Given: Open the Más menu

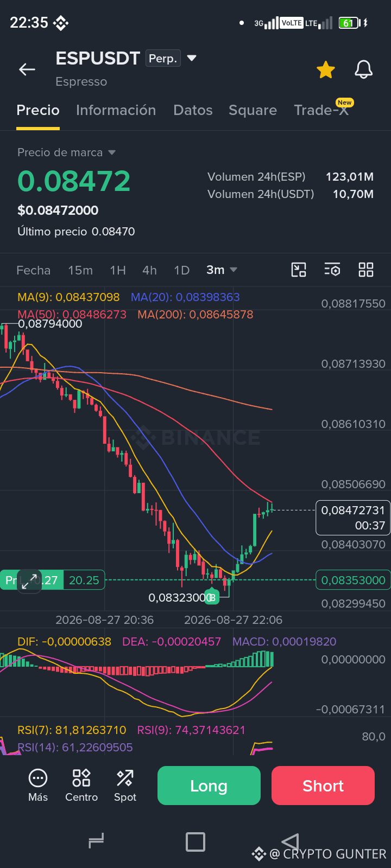Looking at the screenshot, I should [38, 785].
